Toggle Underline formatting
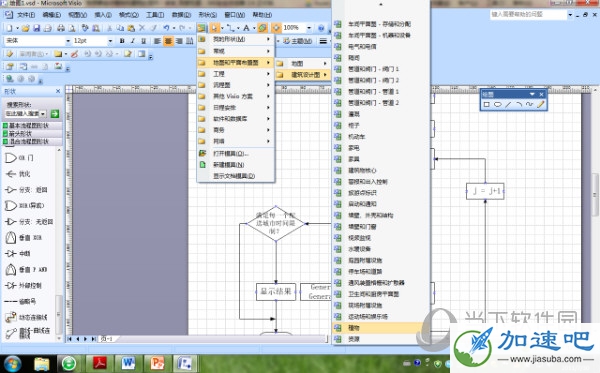Viewport: 600px width, 373px height. point(143,41)
